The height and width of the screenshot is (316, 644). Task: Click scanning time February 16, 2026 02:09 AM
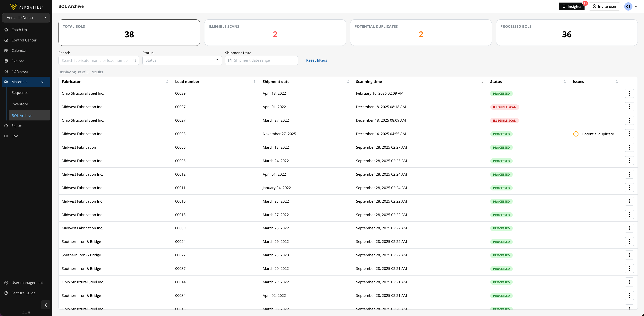[x=380, y=93]
